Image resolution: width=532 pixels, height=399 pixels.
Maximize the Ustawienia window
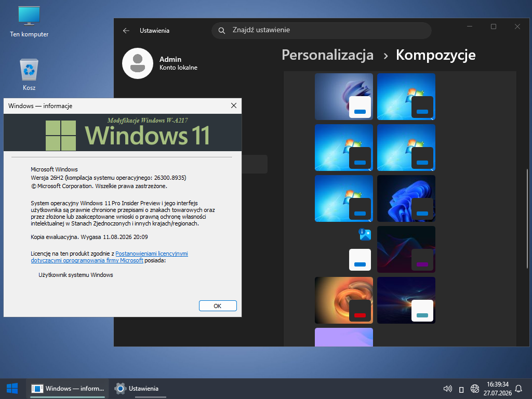(x=494, y=26)
